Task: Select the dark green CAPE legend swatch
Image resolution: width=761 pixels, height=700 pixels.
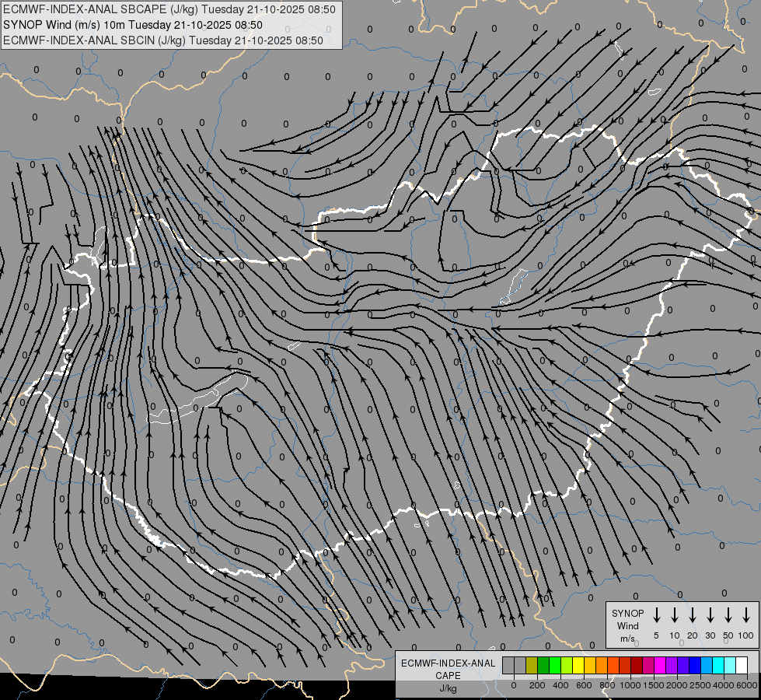Action: (543, 665)
